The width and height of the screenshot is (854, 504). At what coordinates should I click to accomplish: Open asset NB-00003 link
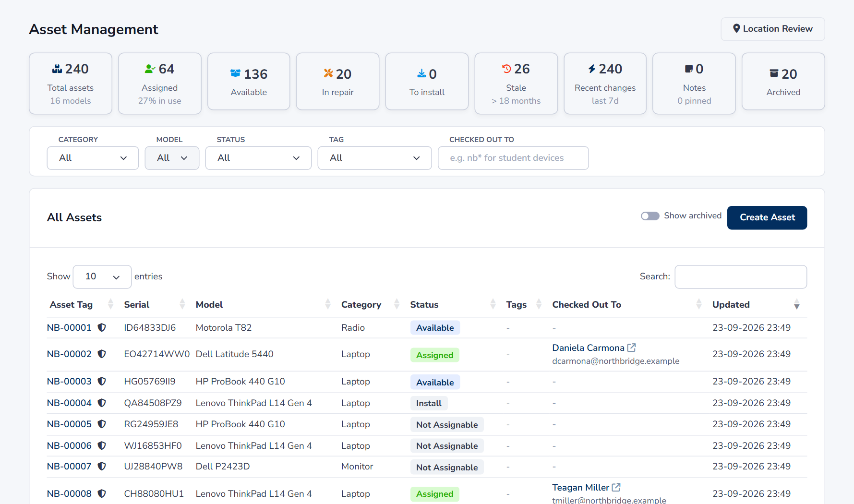(x=69, y=381)
